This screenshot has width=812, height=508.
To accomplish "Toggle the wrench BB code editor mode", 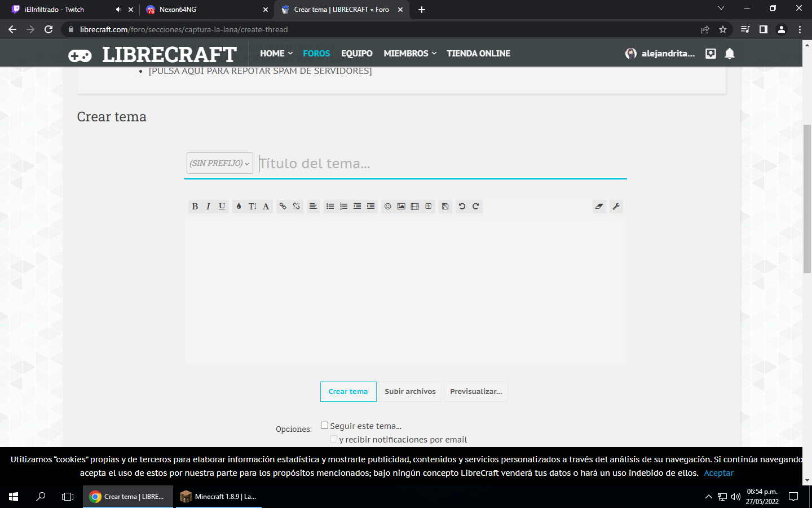I will (x=616, y=207).
